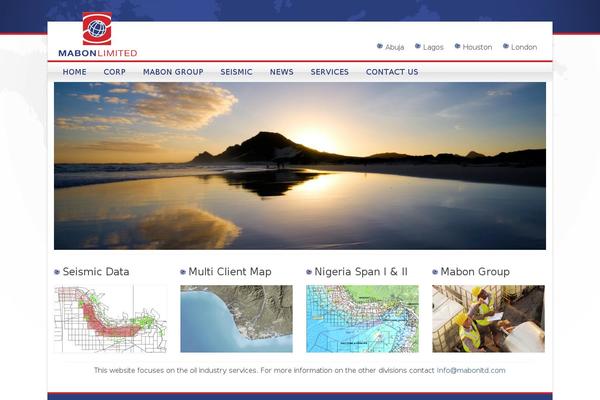
Task: Open the NEWS menu item
Action: point(282,72)
